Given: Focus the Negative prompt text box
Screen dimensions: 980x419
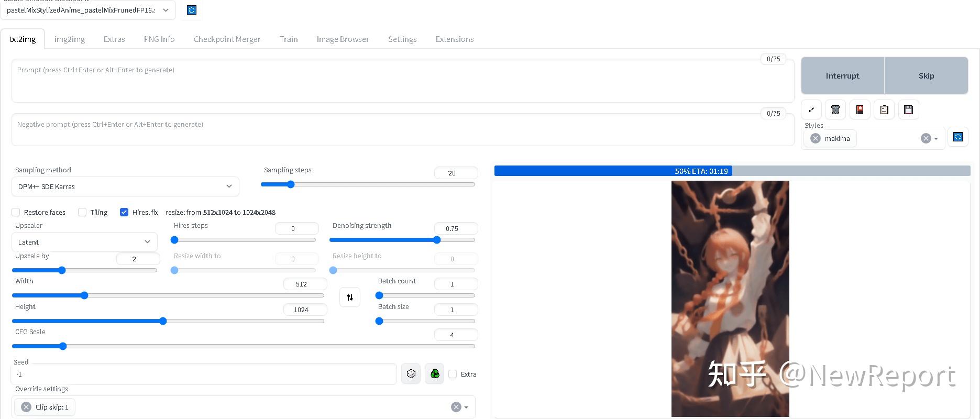Looking at the screenshot, I should (403, 130).
